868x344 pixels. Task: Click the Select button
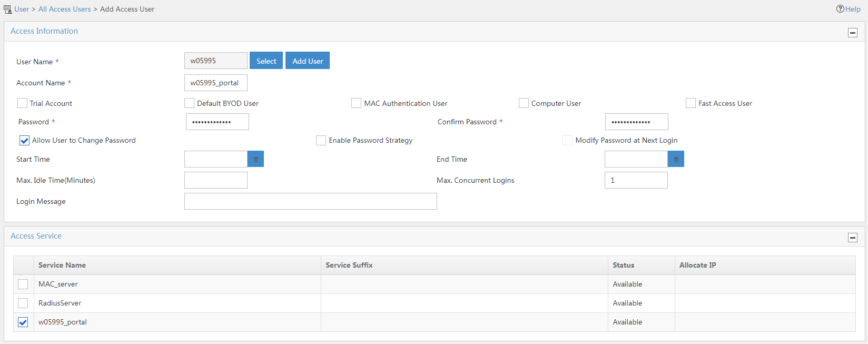coord(266,61)
